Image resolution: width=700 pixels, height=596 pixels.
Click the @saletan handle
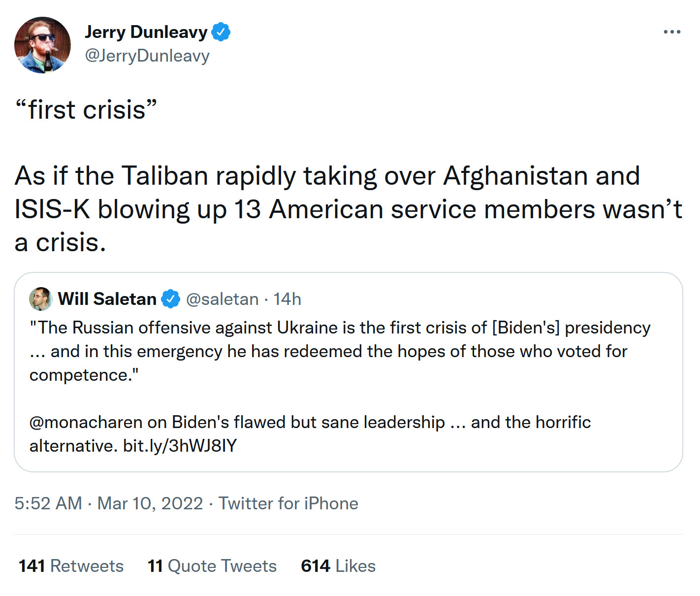tap(222, 299)
